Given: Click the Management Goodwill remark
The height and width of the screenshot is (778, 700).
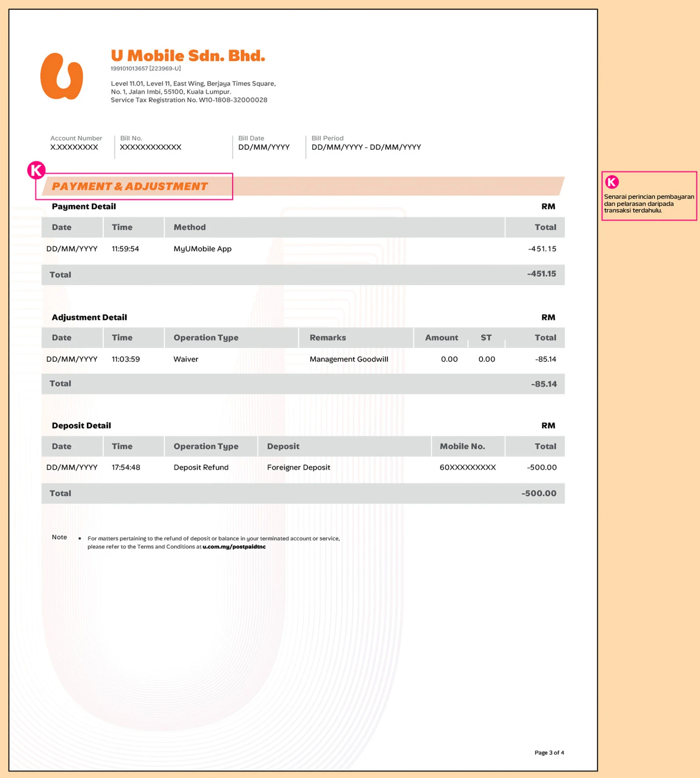Looking at the screenshot, I should [x=349, y=359].
